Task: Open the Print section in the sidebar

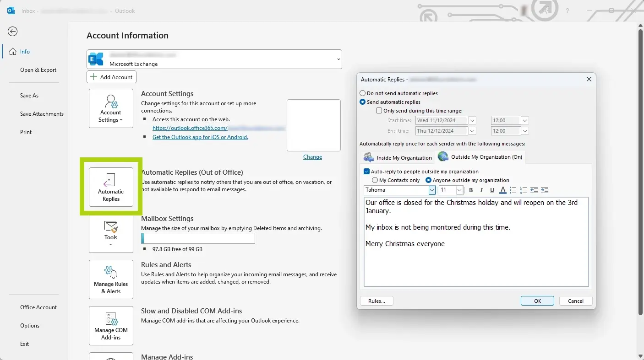Action: click(x=26, y=132)
